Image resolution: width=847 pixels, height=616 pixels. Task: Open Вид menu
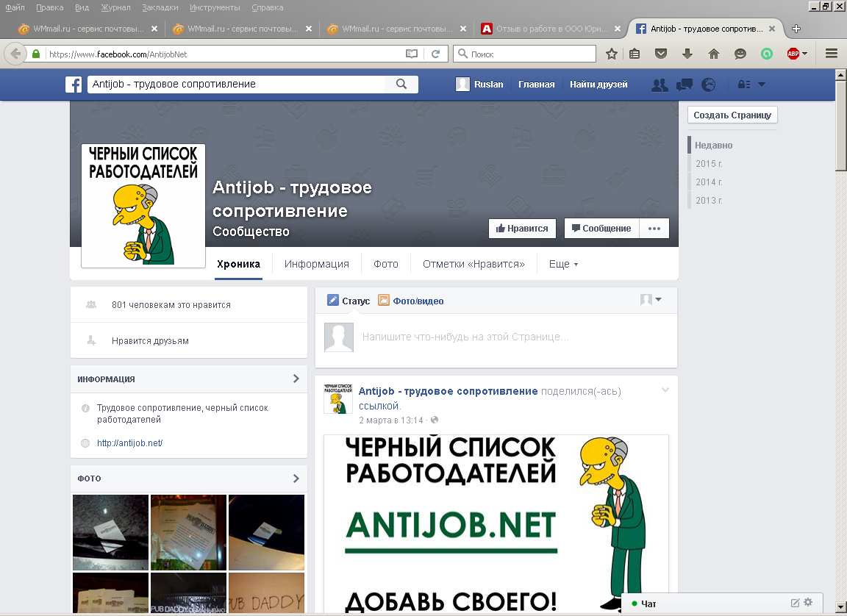coord(82,7)
